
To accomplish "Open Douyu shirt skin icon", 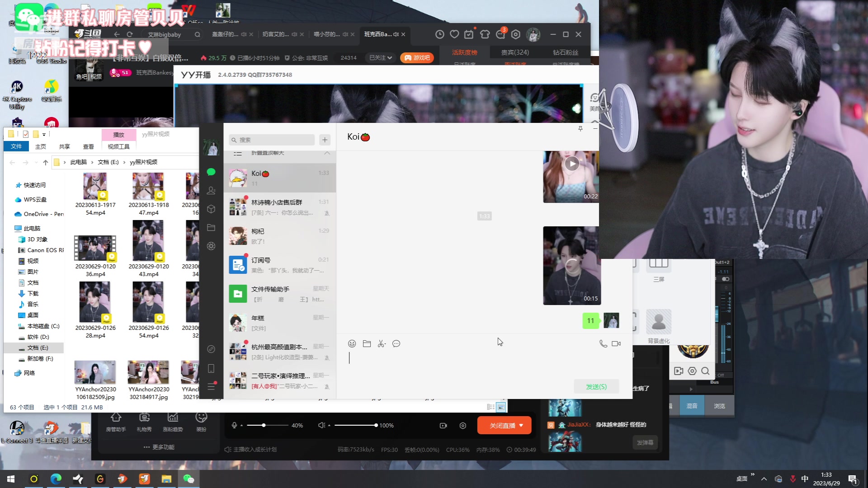I will (485, 34).
